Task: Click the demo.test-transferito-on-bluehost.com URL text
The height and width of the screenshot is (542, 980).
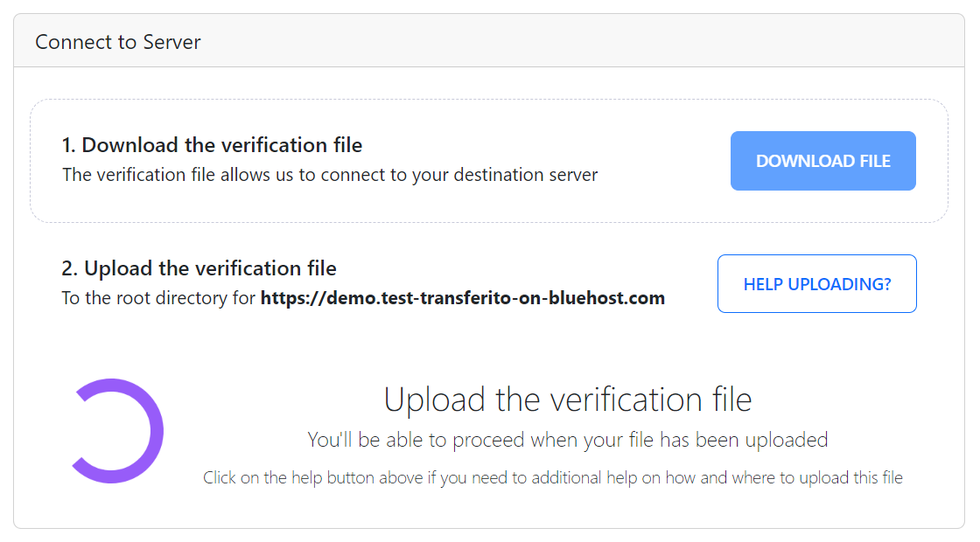Action: 463,298
